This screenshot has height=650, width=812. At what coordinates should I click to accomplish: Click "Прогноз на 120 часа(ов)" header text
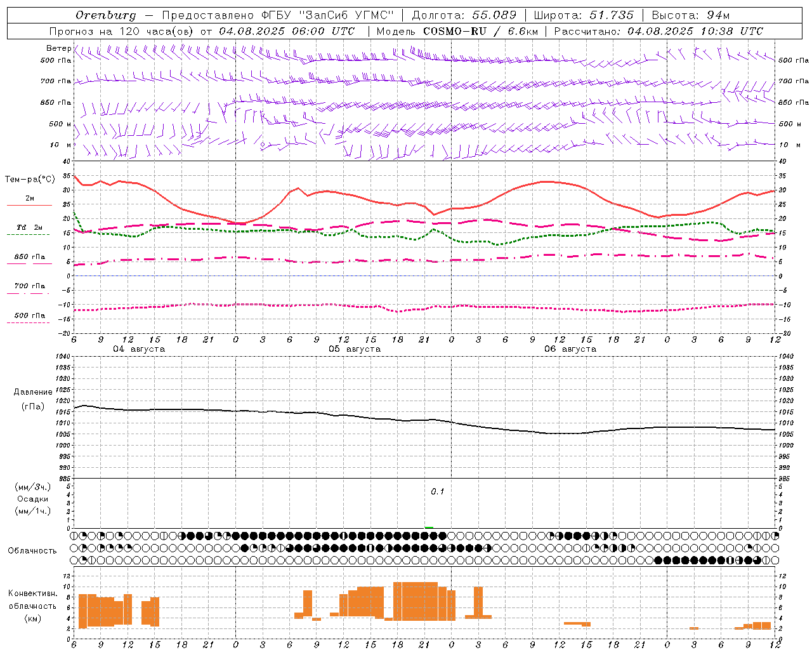pyautogui.click(x=122, y=31)
